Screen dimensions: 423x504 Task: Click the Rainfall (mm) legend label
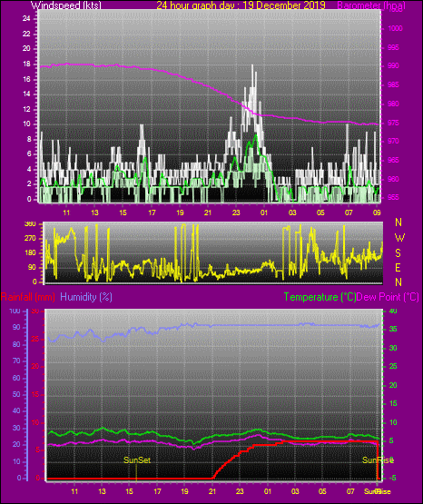[28, 297]
